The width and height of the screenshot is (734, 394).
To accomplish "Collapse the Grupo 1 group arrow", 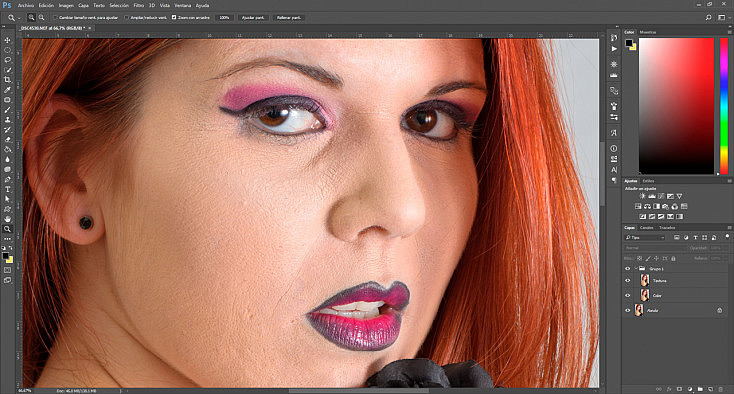I will (636, 269).
